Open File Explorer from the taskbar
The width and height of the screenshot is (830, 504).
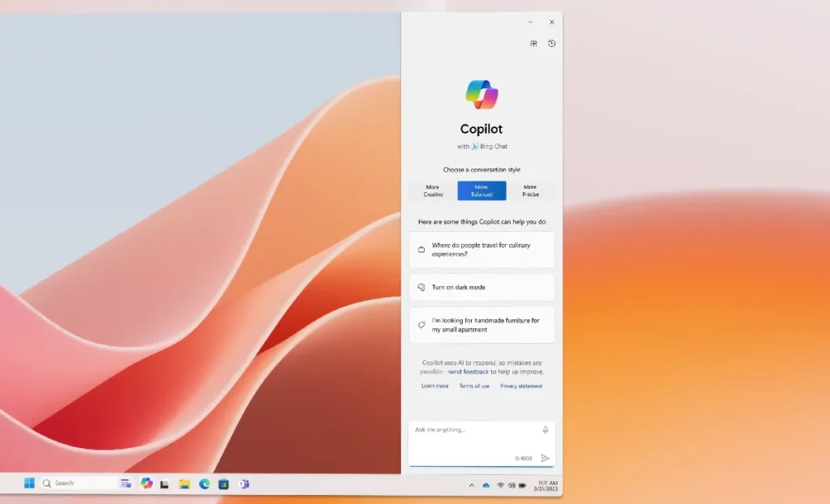(184, 484)
